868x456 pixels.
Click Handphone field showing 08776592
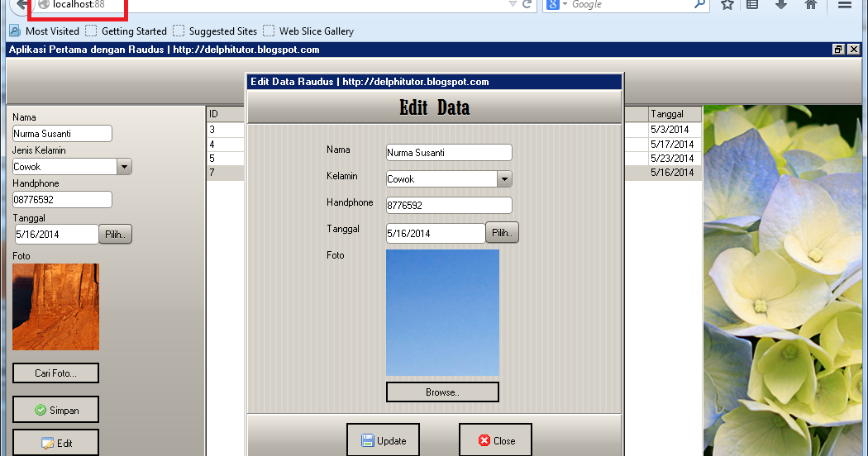[62, 199]
